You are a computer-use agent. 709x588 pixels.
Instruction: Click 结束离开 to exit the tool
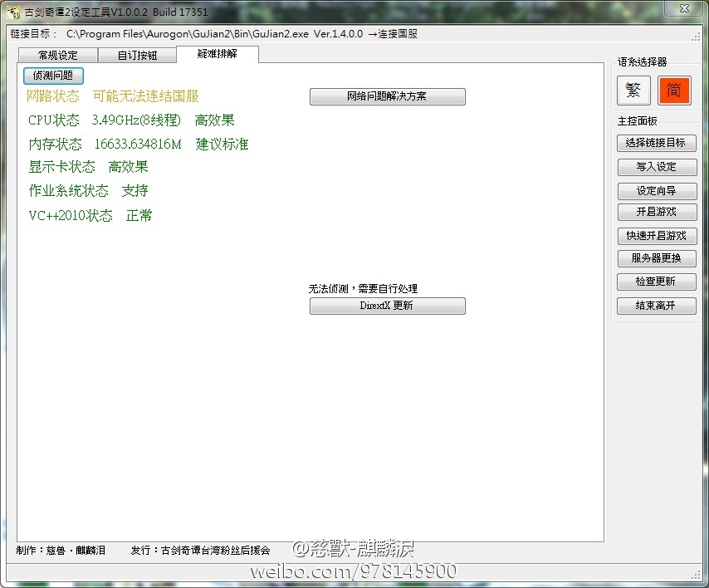pyautogui.click(x=656, y=306)
